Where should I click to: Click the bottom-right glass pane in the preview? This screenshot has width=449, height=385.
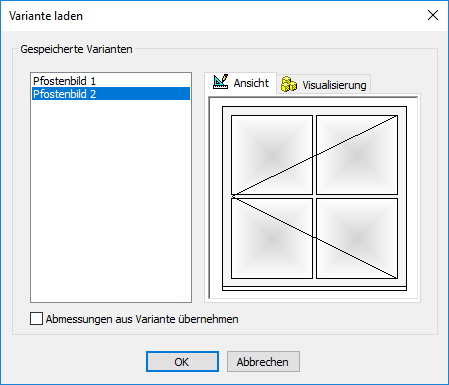[x=357, y=238]
